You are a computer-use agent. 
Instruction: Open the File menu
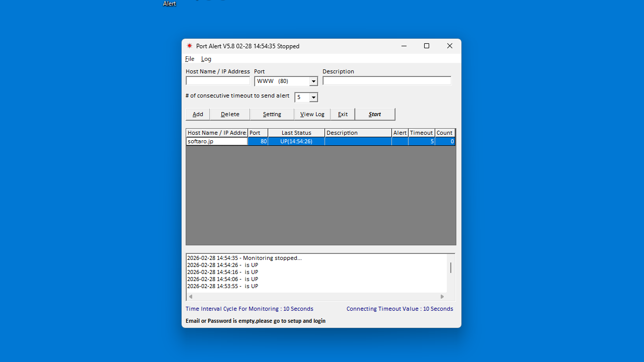(190, 59)
